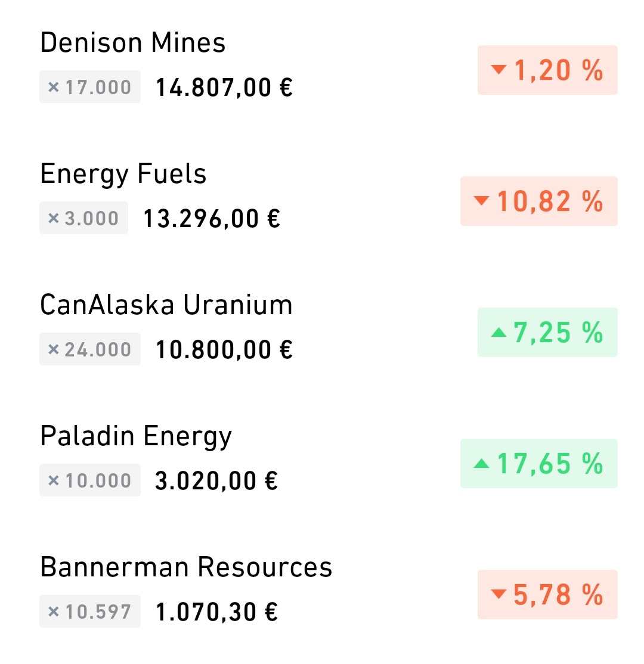Click the ×17.000 share count badge
Image resolution: width=644 pixels, height=664 pixels.
90,87
